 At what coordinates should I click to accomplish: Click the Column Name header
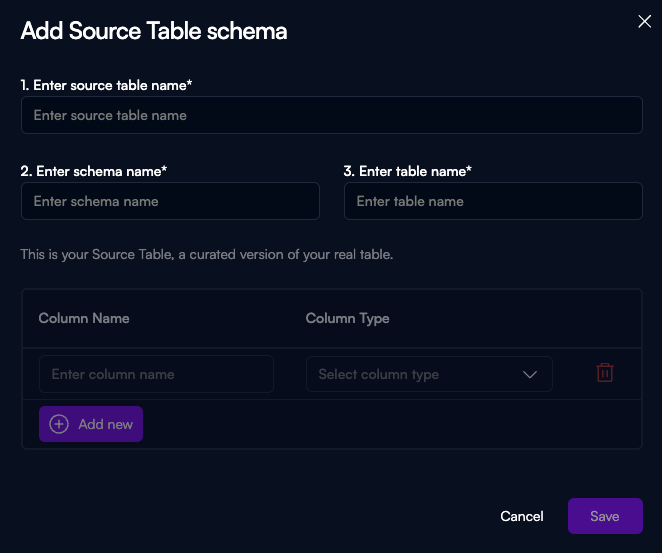(84, 318)
